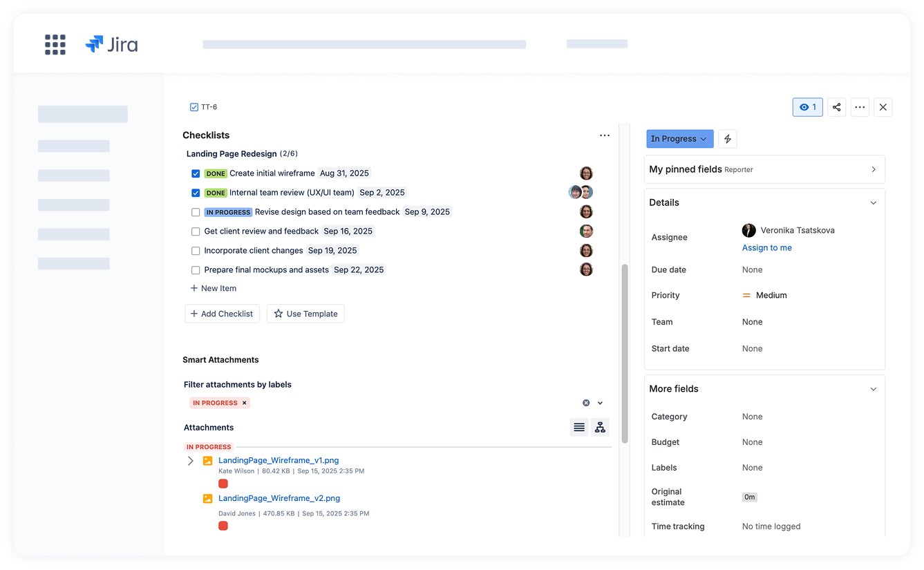Image resolution: width=924 pixels, height=570 pixels.
Task: Click the Jira logo
Action: 111,44
